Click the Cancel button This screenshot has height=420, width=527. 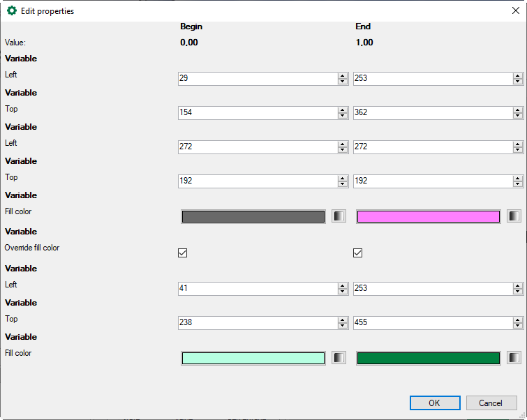tap(490, 403)
